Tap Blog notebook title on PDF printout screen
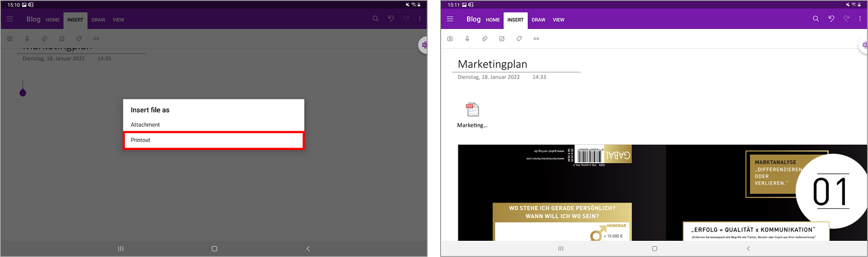Viewport: 868px width, 257px height. tap(474, 19)
